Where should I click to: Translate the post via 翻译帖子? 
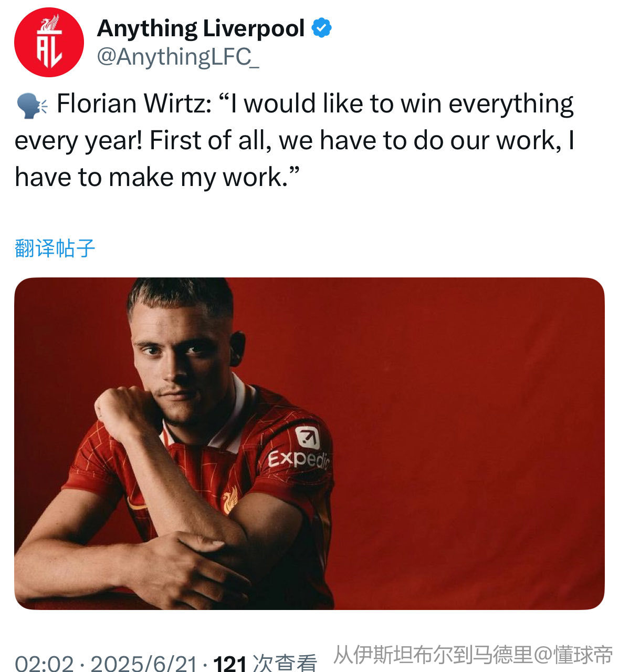pyautogui.click(x=55, y=247)
